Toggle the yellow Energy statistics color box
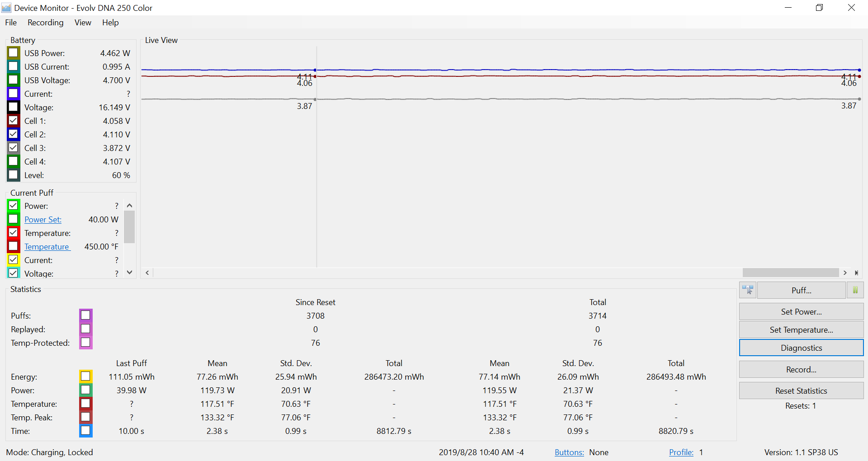This screenshot has height=461, width=868. pyautogui.click(x=85, y=376)
